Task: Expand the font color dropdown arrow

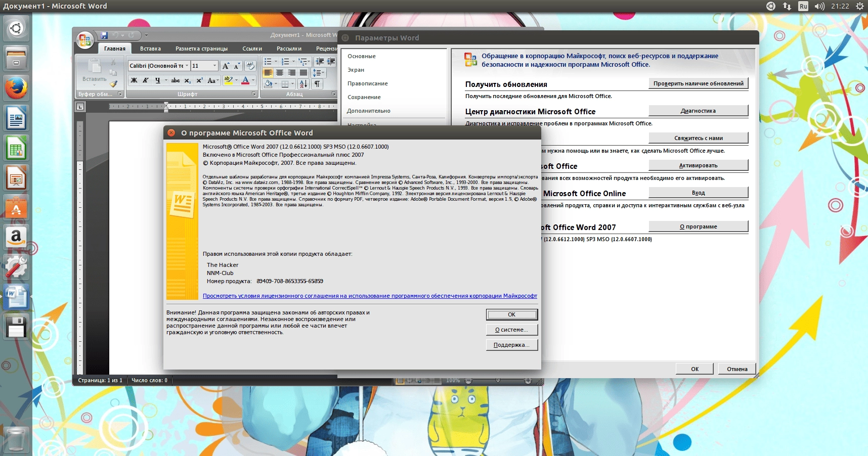Action: click(x=253, y=80)
